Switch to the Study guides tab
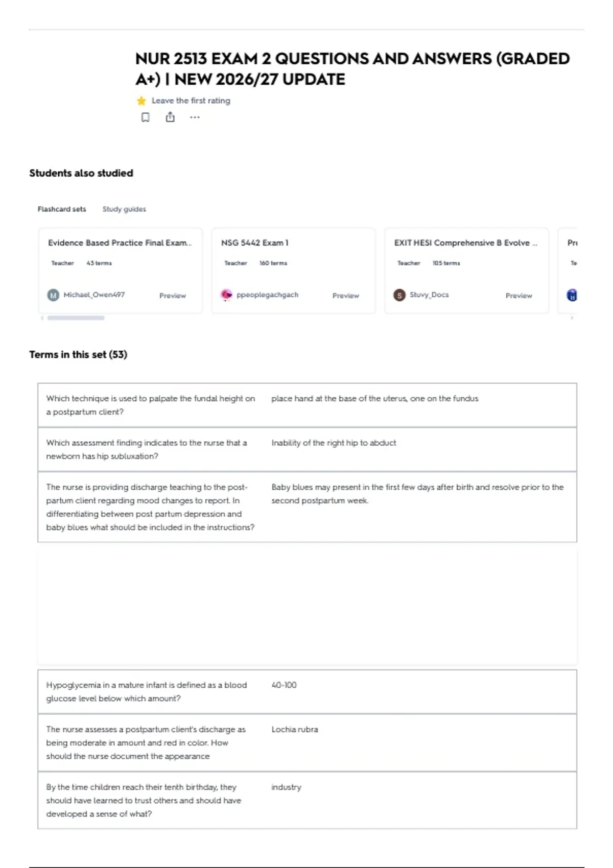613x868 pixels. click(x=124, y=209)
